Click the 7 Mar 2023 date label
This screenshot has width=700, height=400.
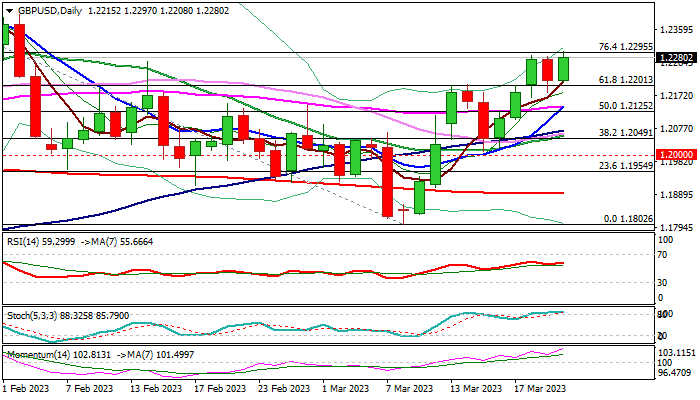[410, 388]
